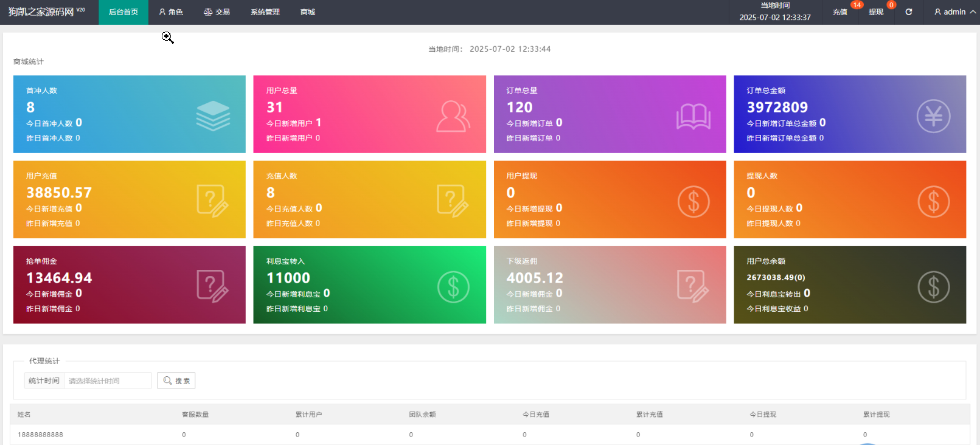Image resolution: width=980 pixels, height=445 pixels.
Task: Click the 今日充值 column header
Action: (536, 415)
